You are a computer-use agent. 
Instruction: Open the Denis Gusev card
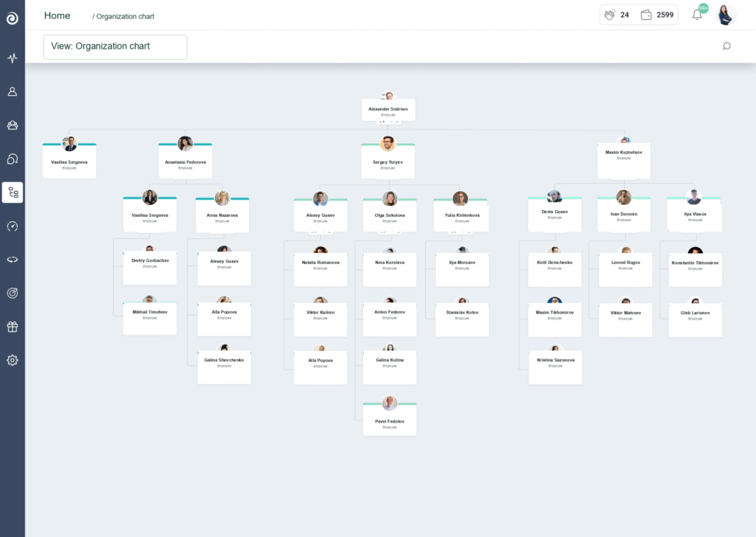click(x=554, y=215)
